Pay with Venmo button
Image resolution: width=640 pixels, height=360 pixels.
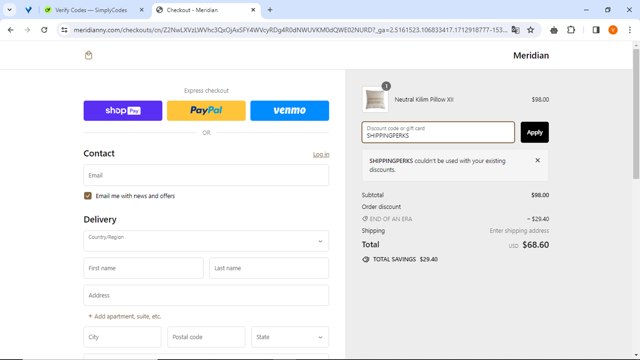click(289, 111)
